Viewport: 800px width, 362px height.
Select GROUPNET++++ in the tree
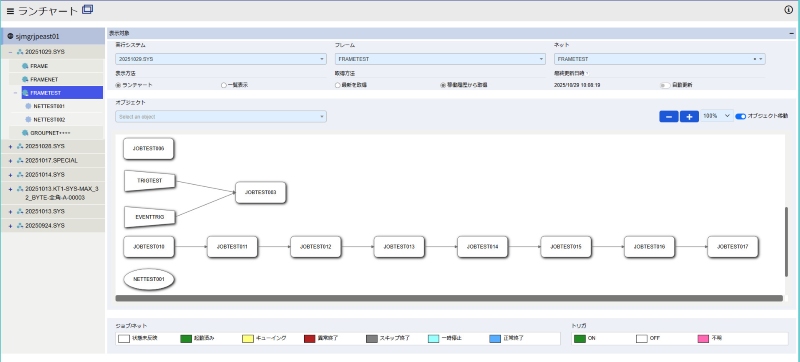coord(50,133)
